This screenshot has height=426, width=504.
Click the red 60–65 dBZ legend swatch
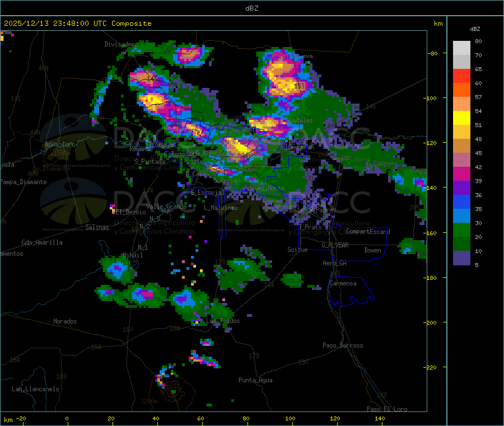pyautogui.click(x=461, y=76)
